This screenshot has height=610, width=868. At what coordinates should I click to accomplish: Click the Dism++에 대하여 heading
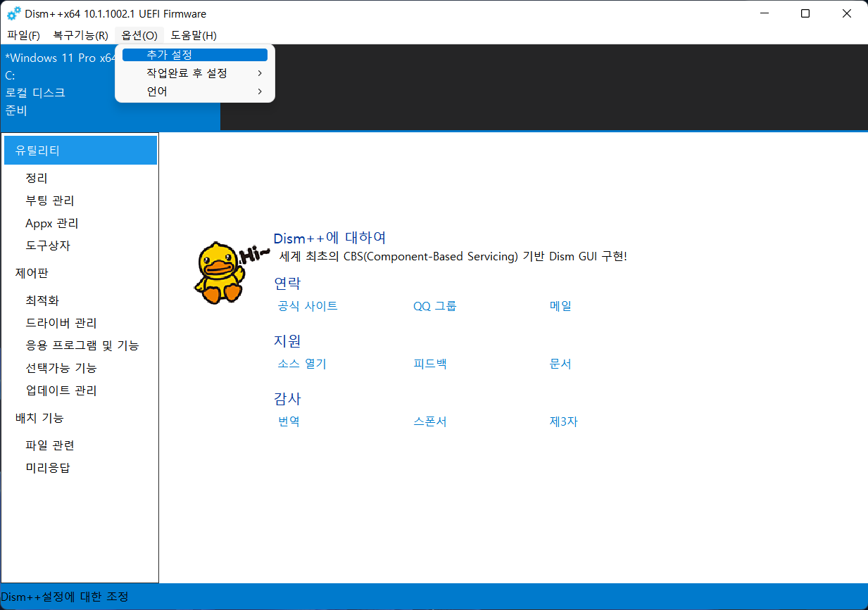329,238
